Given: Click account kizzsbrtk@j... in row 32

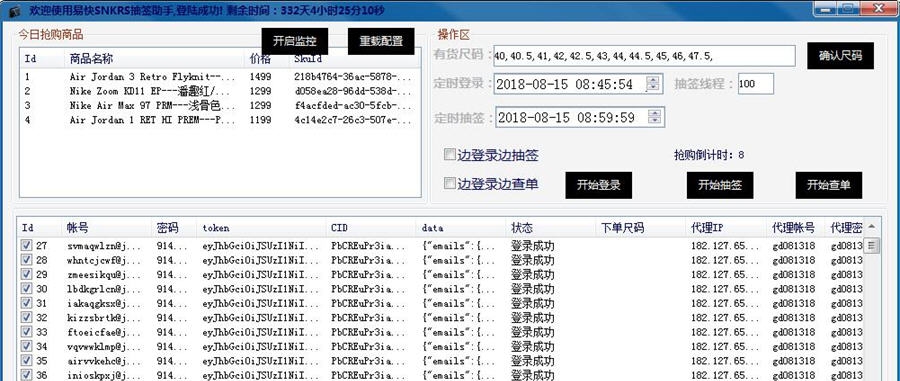Looking at the screenshot, I should click(x=103, y=317).
